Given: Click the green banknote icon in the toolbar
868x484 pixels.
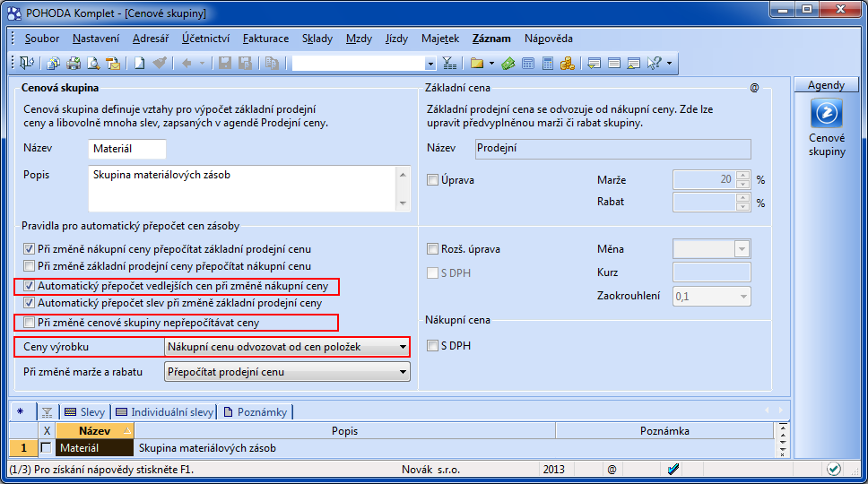Looking at the screenshot, I should (508, 64).
